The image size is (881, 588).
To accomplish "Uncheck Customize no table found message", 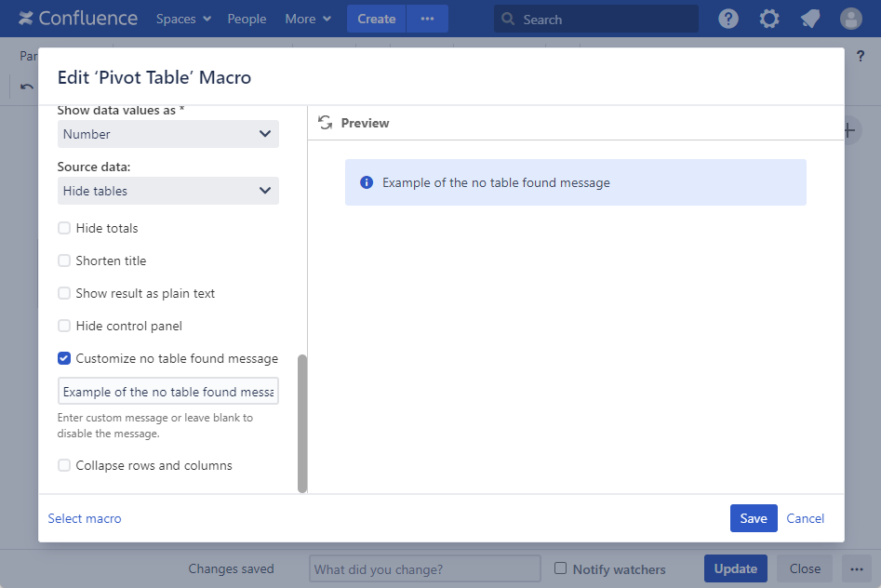I will [x=64, y=358].
